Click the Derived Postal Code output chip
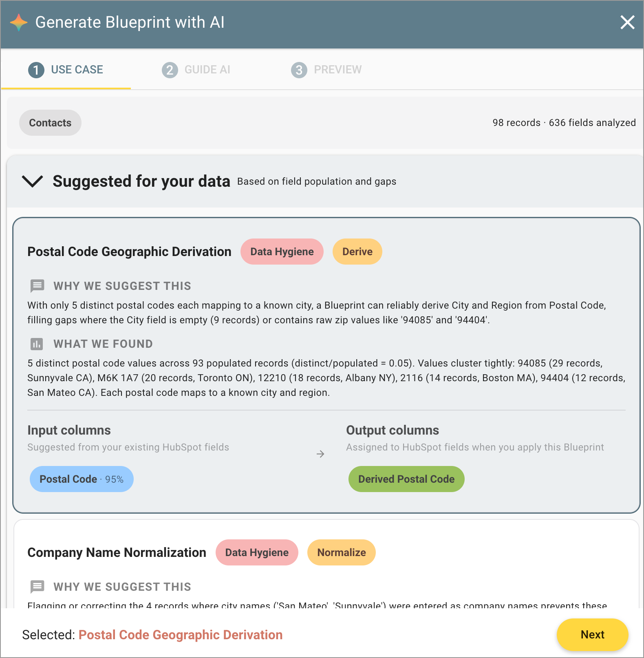Image resolution: width=644 pixels, height=658 pixels. point(406,479)
